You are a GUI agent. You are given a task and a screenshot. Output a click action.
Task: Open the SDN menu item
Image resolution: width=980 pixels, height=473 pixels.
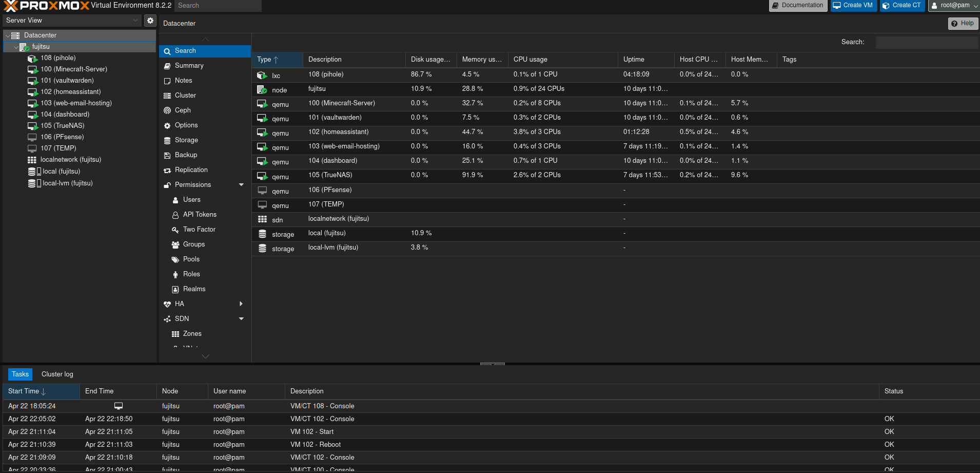coord(205,319)
